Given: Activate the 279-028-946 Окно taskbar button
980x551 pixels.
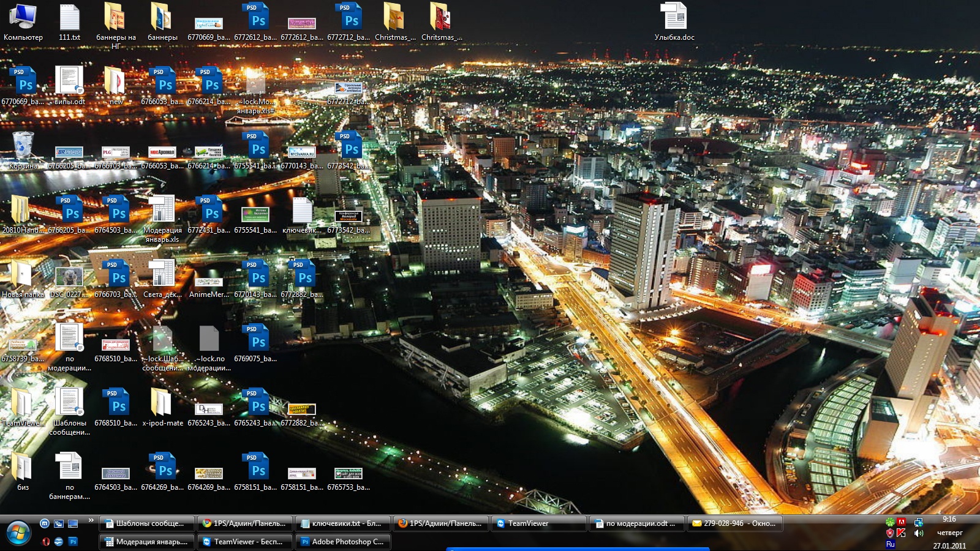Looking at the screenshot, I should [x=734, y=523].
